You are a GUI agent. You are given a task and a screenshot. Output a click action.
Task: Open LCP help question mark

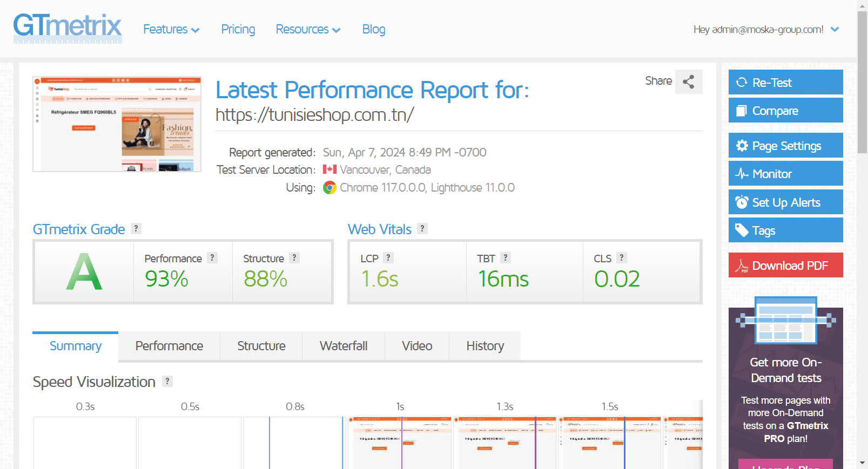388,257
